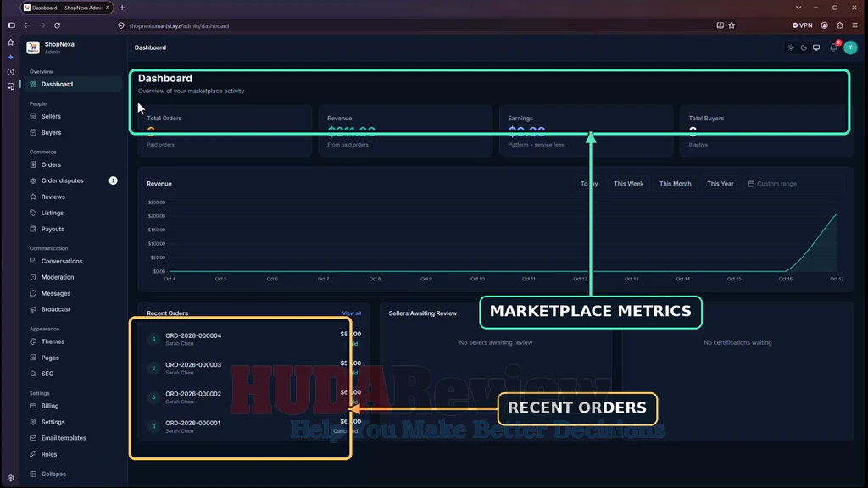
Task: Open browser history clock icon in side strip
Action: click(x=10, y=72)
